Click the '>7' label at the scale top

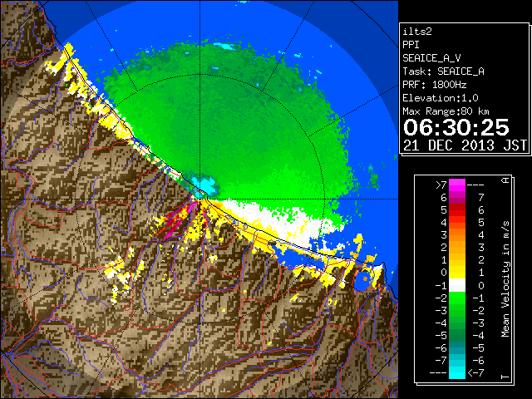tap(441, 185)
